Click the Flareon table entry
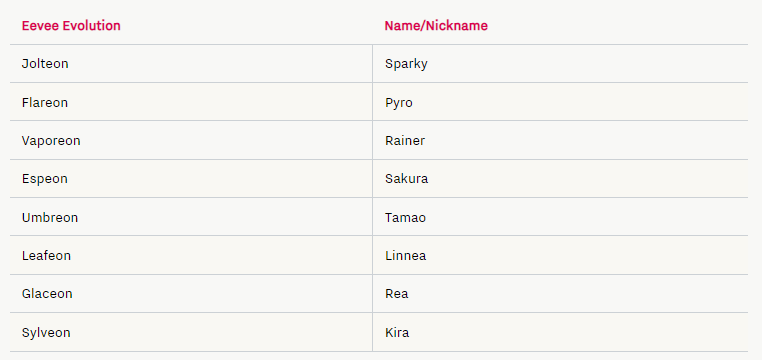 [x=45, y=103]
